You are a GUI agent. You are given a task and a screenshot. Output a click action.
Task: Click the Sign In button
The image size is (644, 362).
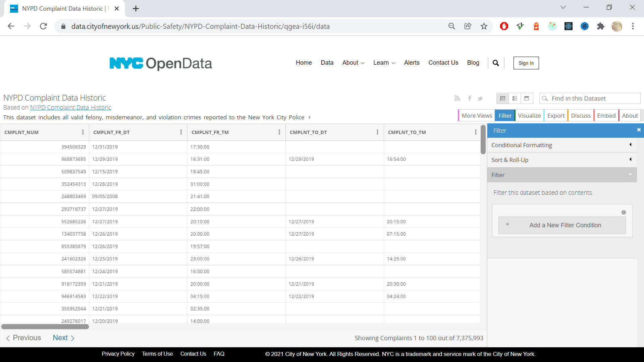pos(526,63)
